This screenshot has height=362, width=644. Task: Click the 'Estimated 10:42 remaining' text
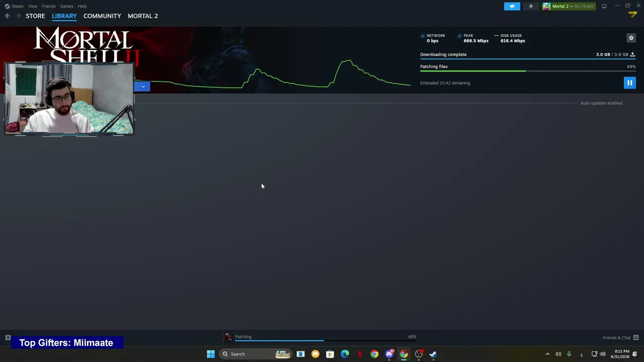[x=445, y=83]
